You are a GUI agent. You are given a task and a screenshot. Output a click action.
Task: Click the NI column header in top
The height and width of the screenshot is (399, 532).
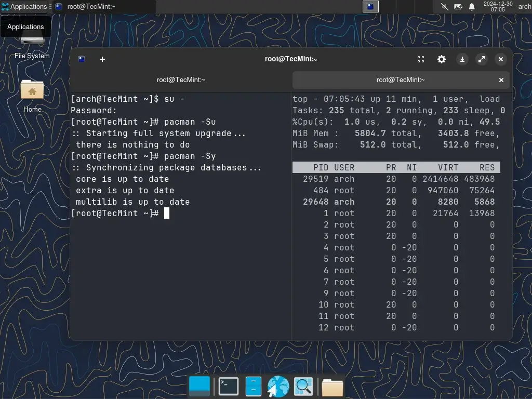pyautogui.click(x=411, y=168)
